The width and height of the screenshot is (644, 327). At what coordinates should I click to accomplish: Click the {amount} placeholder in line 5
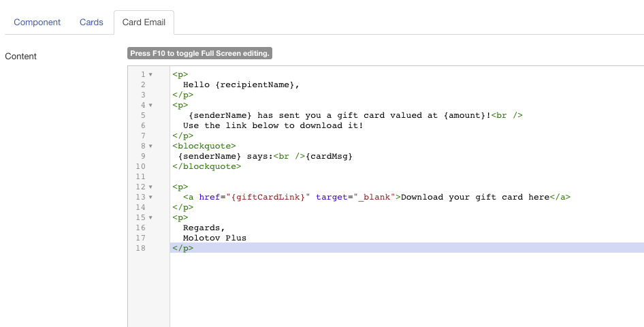(465, 116)
